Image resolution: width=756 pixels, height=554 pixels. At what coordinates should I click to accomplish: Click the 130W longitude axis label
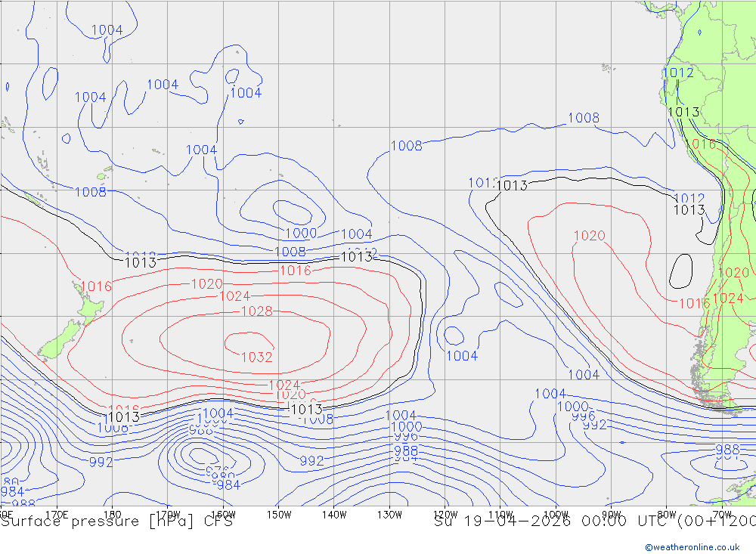[389, 515]
